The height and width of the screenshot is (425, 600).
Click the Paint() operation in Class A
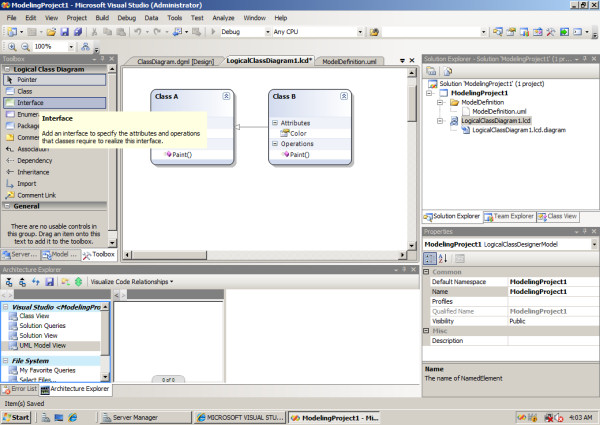(x=182, y=155)
